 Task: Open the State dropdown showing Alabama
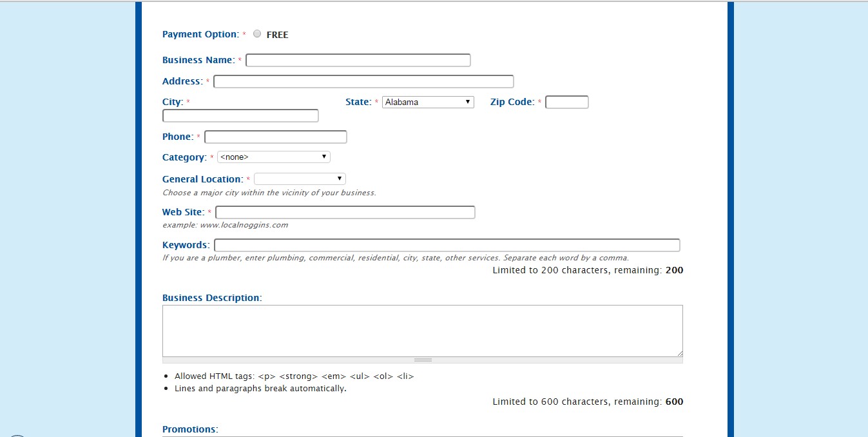pyautogui.click(x=428, y=102)
